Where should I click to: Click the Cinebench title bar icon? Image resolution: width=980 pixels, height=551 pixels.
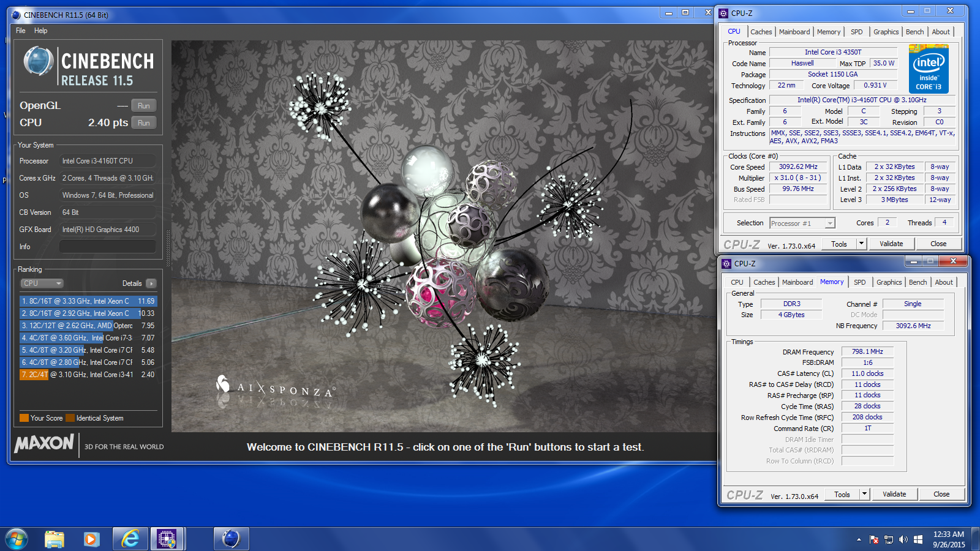pyautogui.click(x=17, y=15)
